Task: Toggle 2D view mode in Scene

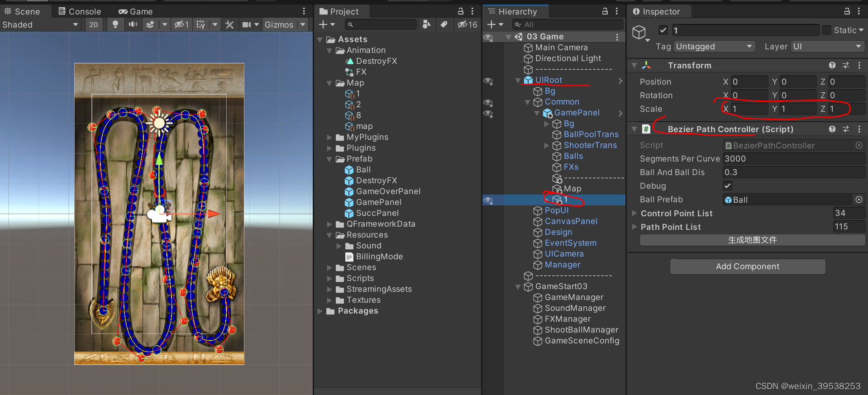Action: click(94, 25)
